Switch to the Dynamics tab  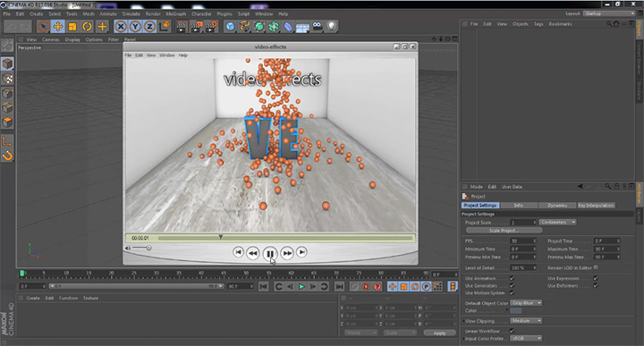tap(557, 206)
